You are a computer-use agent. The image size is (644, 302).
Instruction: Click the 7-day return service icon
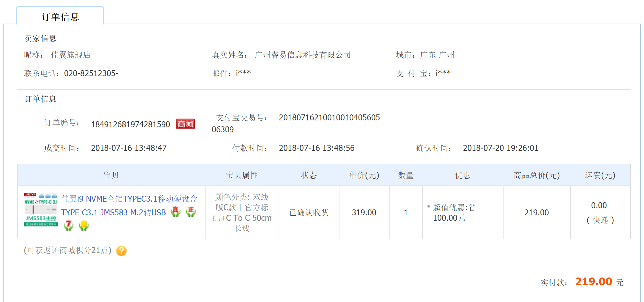69,225
